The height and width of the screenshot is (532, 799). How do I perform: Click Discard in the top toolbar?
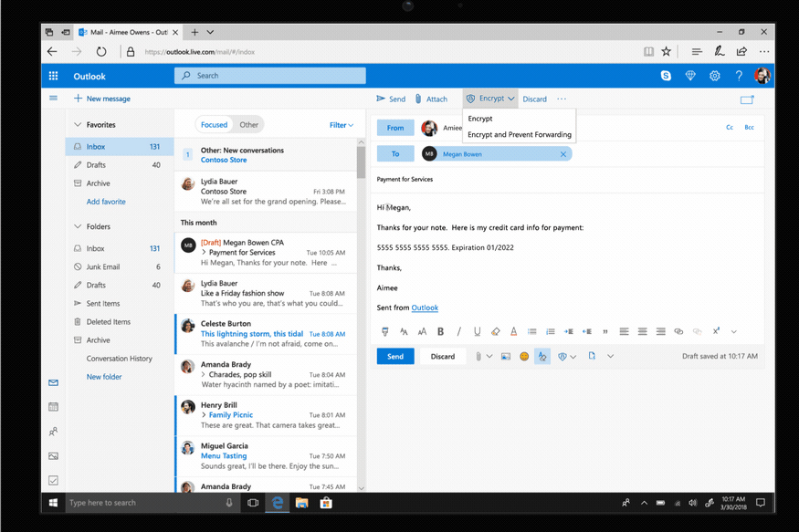click(x=534, y=99)
